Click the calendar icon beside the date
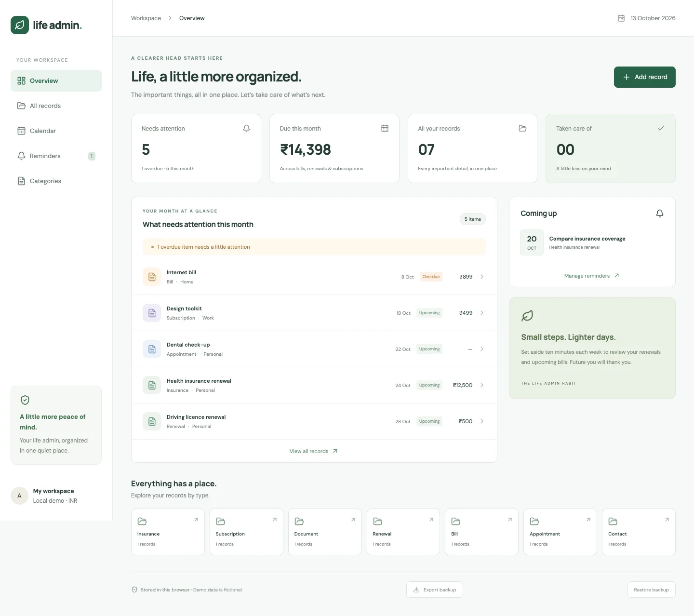694x616 pixels. pos(621,18)
